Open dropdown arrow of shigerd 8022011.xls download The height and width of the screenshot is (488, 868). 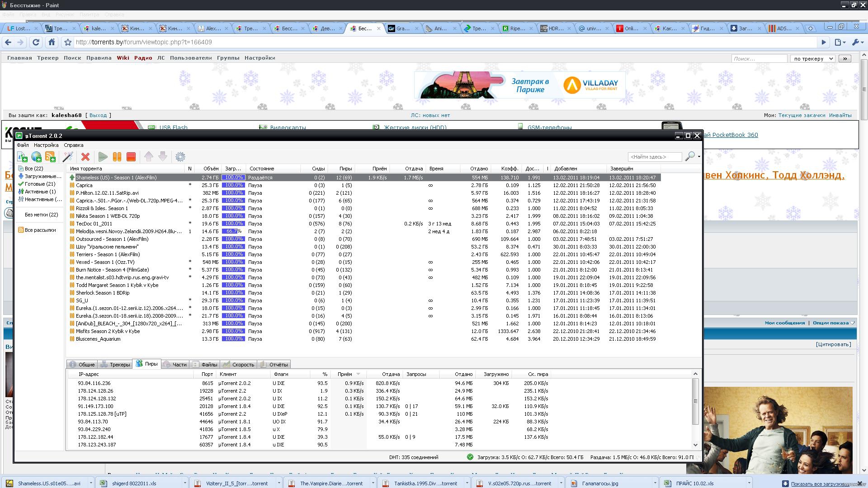pos(184,483)
